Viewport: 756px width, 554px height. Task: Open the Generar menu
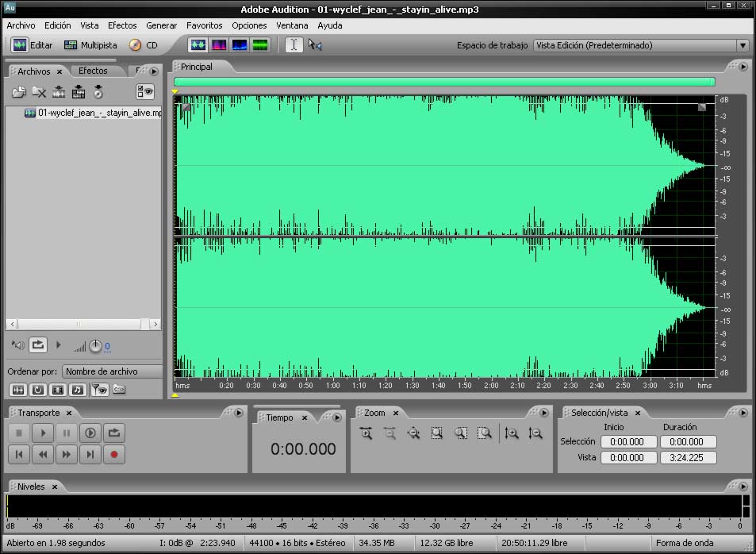click(x=161, y=25)
